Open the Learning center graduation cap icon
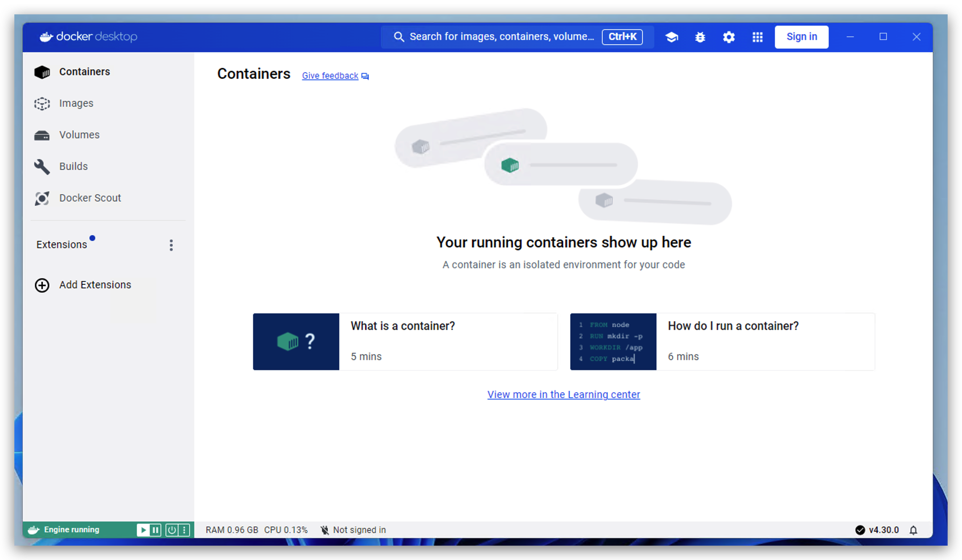This screenshot has width=962, height=560. (672, 37)
